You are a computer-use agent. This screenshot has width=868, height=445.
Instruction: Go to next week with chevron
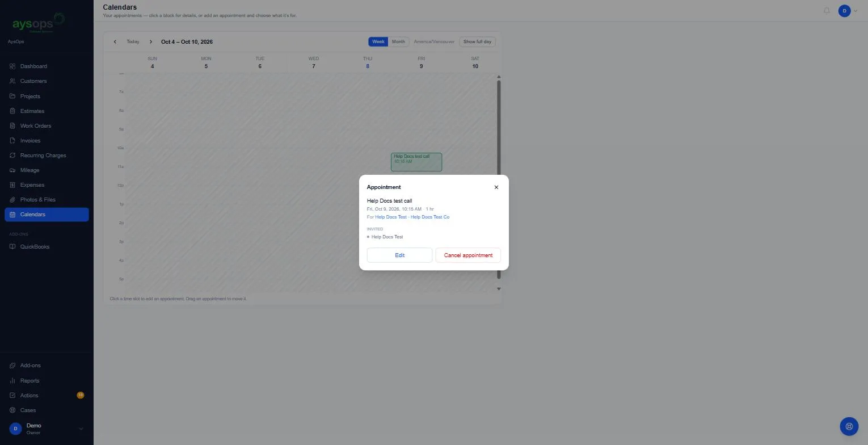[x=151, y=42]
